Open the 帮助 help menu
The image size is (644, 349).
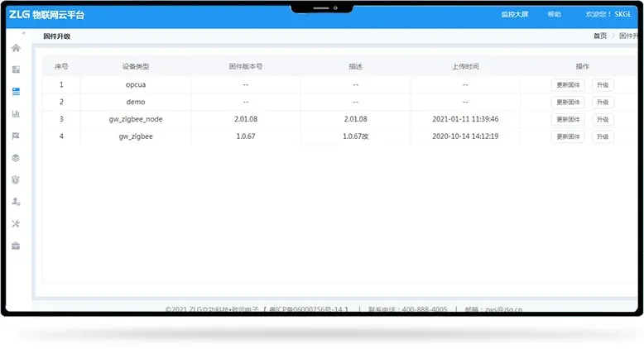554,15
